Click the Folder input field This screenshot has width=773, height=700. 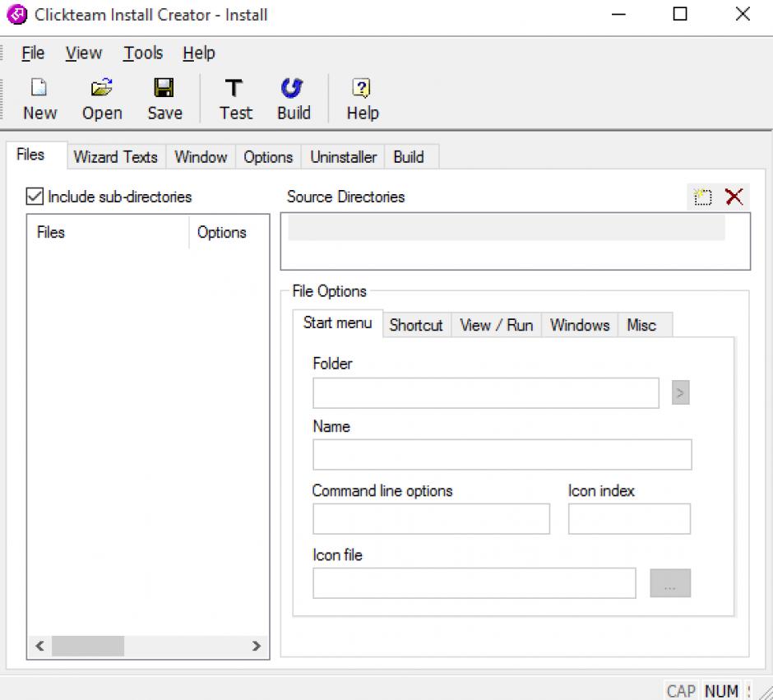click(x=485, y=393)
